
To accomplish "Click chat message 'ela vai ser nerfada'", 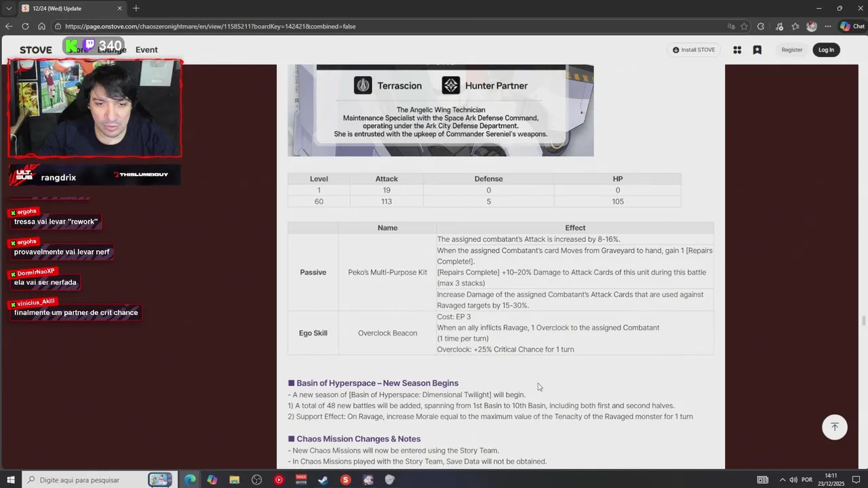I will pos(45,282).
